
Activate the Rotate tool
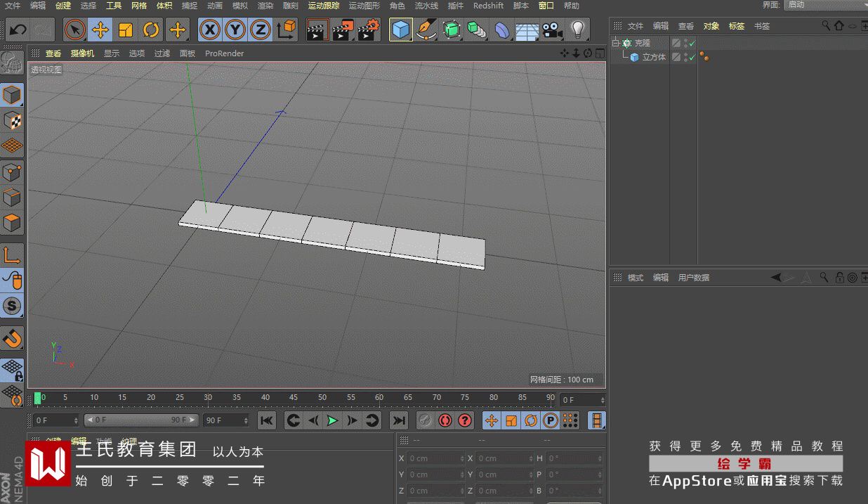click(151, 30)
